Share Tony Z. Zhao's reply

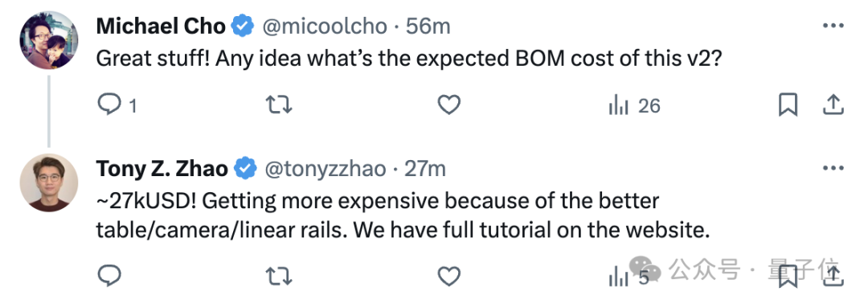pyautogui.click(x=832, y=275)
